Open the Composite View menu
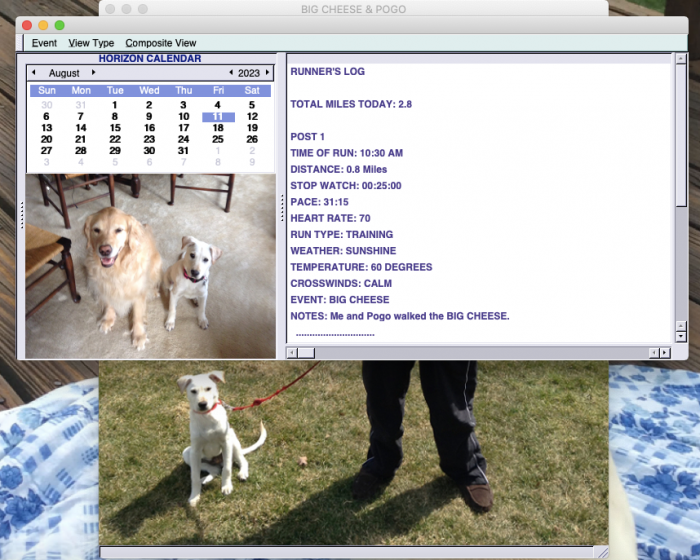The height and width of the screenshot is (560, 700). (x=161, y=43)
